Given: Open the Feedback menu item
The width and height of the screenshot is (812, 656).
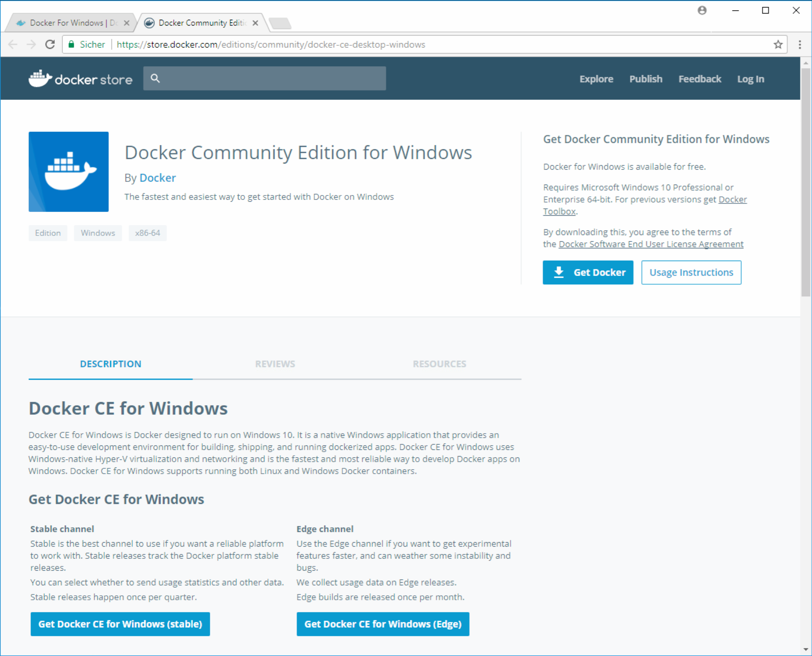Looking at the screenshot, I should coord(700,79).
